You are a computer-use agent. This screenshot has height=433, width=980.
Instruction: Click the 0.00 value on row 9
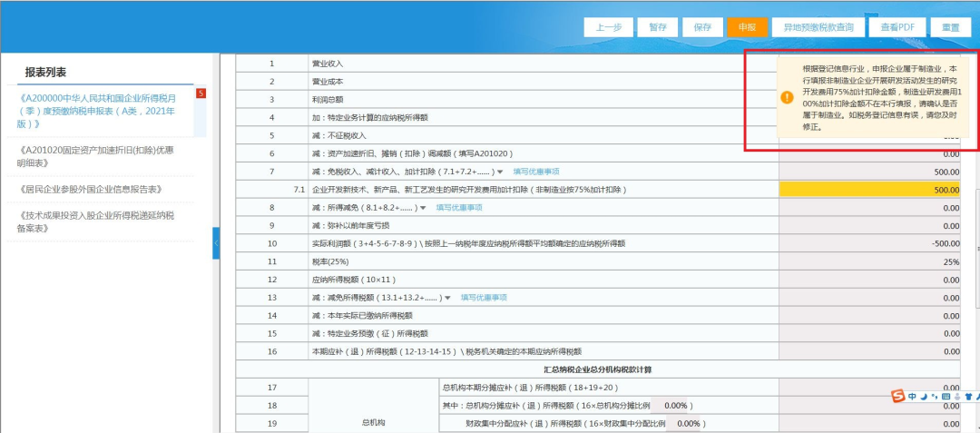(x=952, y=225)
